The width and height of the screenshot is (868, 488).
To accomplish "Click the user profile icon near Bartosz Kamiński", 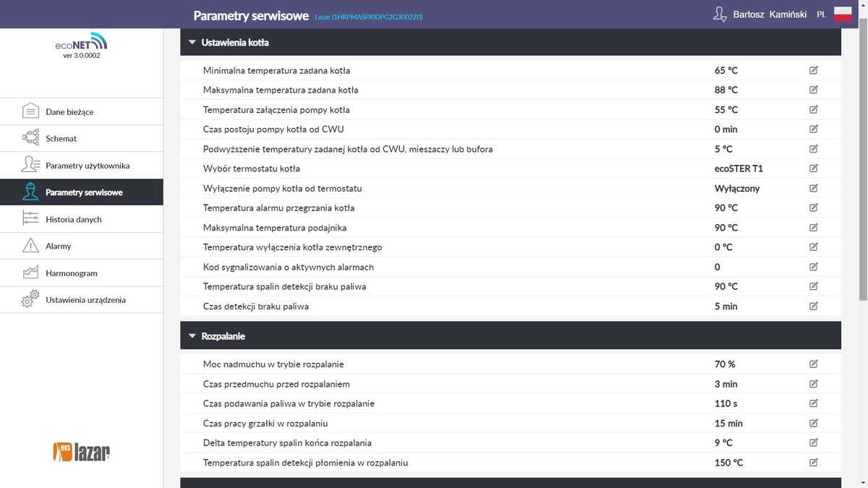I will (720, 14).
